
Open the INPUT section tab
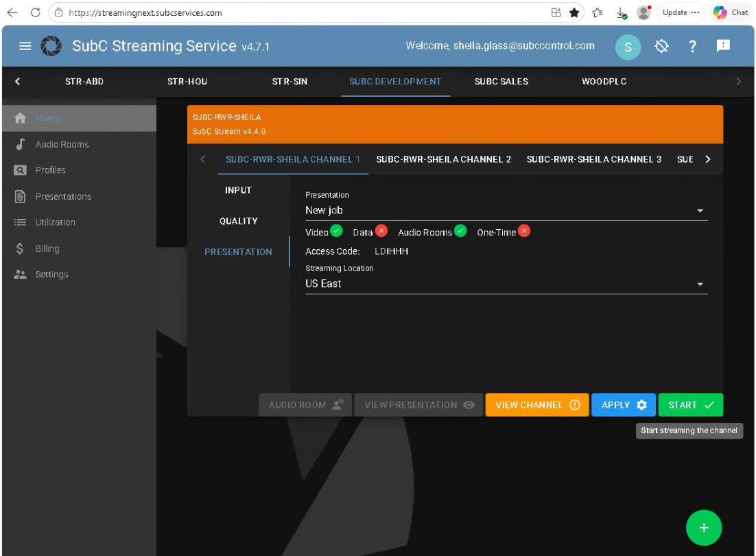(x=238, y=190)
